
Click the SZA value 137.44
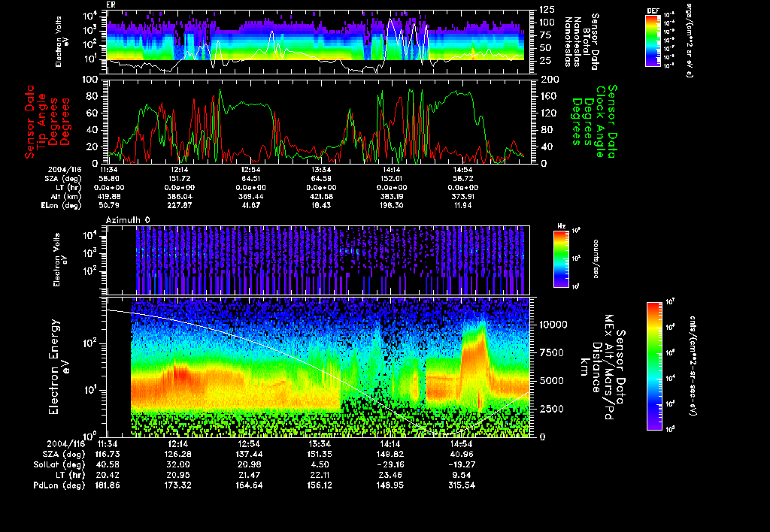250,454
